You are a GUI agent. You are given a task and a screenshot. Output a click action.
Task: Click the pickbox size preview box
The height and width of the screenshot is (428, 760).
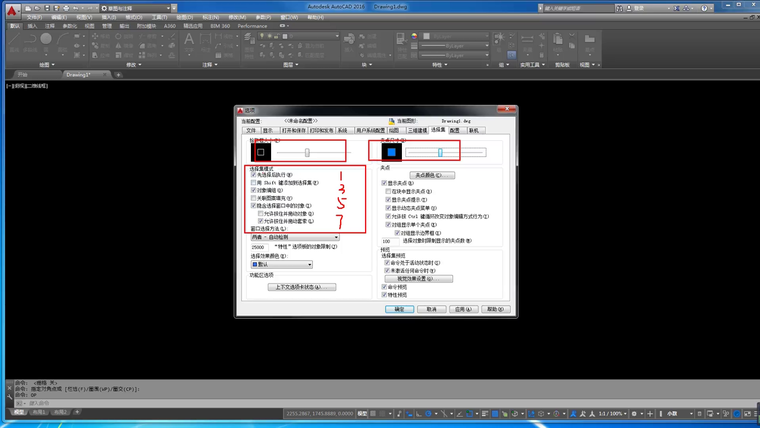[x=262, y=152]
